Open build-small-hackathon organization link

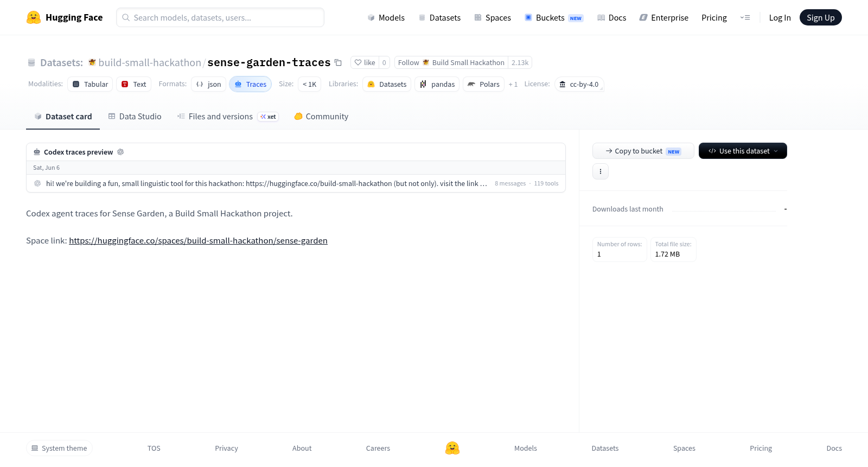point(150,62)
